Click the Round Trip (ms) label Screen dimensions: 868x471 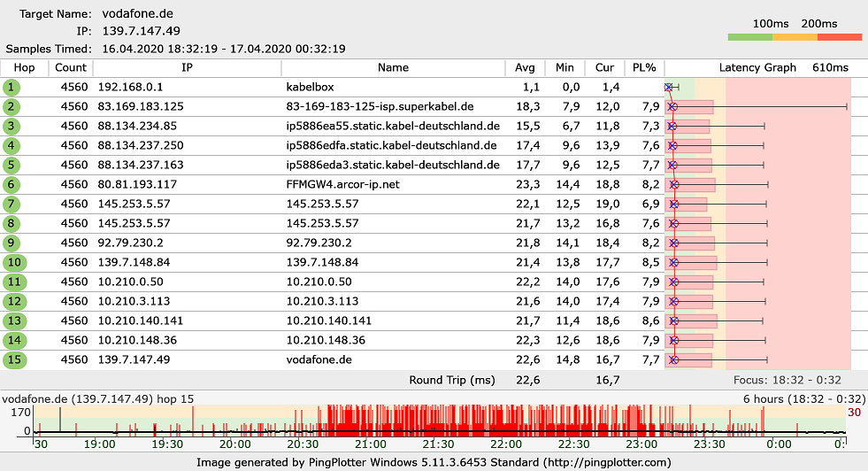coord(452,380)
